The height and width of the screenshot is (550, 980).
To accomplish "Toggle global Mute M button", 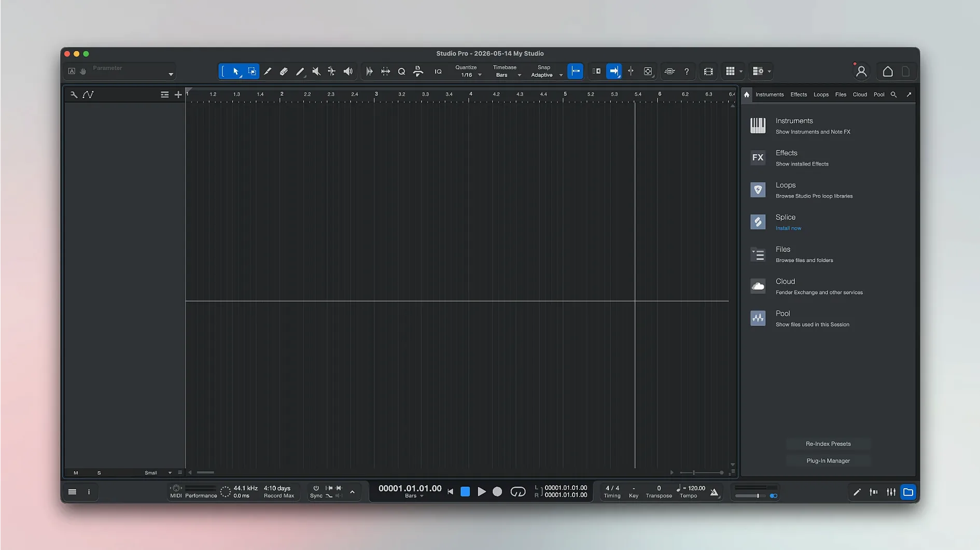I will [76, 473].
